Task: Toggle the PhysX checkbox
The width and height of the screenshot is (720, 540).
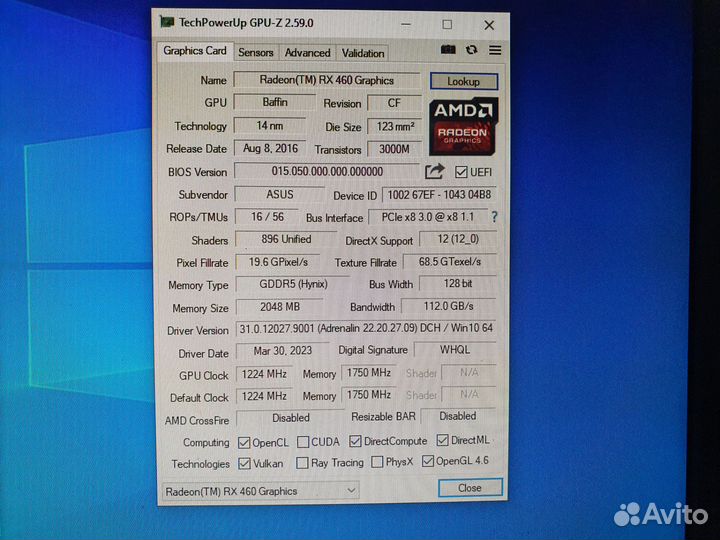Action: click(x=377, y=461)
